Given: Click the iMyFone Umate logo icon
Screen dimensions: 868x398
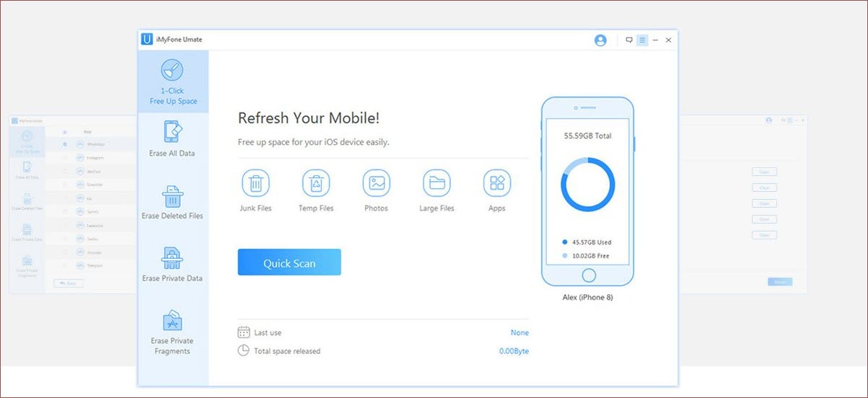Looking at the screenshot, I should (x=147, y=40).
